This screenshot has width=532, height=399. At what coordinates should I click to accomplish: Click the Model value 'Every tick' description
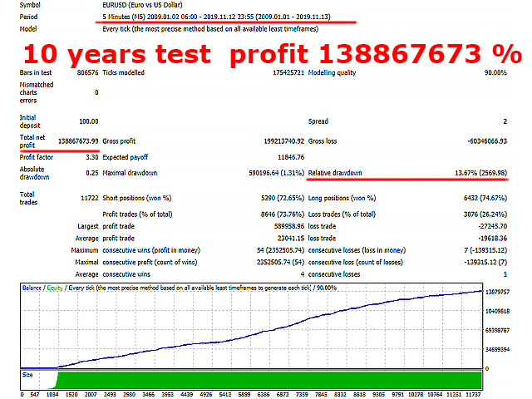click(210, 29)
